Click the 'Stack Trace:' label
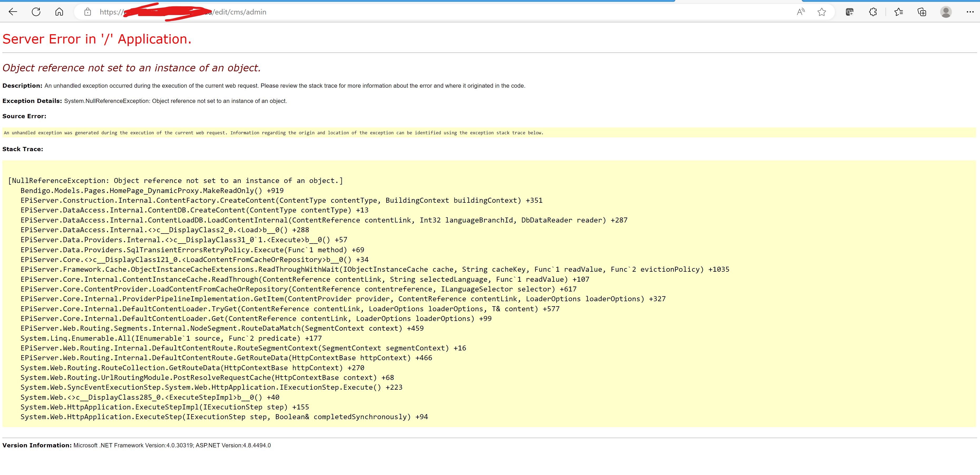 tap(23, 149)
